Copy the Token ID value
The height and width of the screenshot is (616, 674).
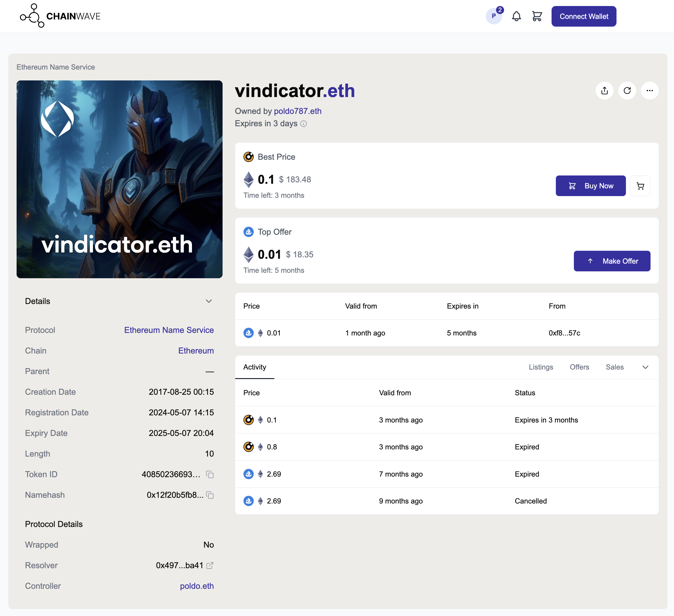(210, 475)
